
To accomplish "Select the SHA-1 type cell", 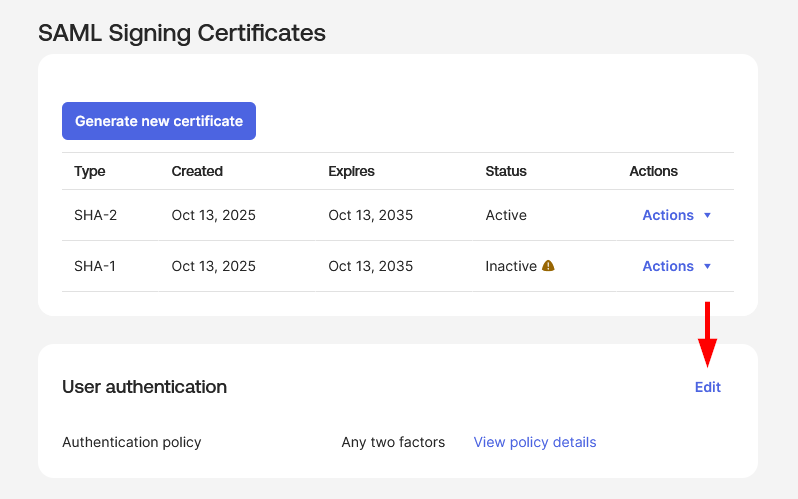I will [90, 266].
